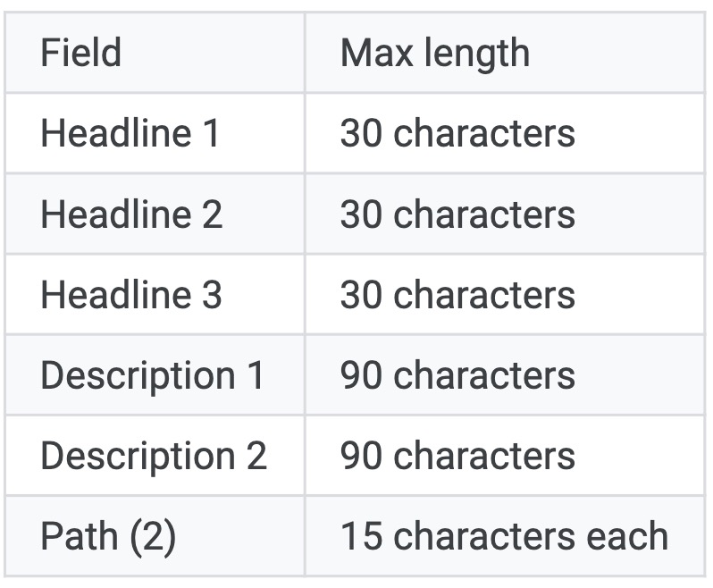Select the 'Path (2)' field cell
713x588 pixels.
108,536
